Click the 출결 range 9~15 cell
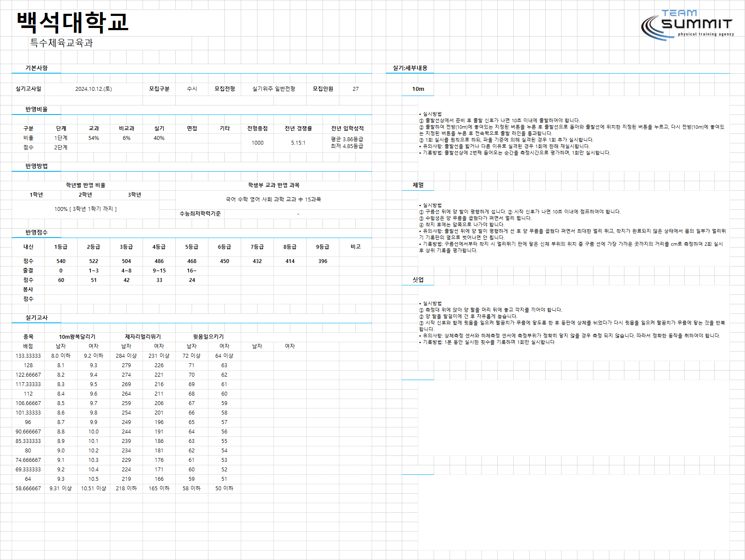Viewport: 745px width, 560px height. [x=159, y=271]
